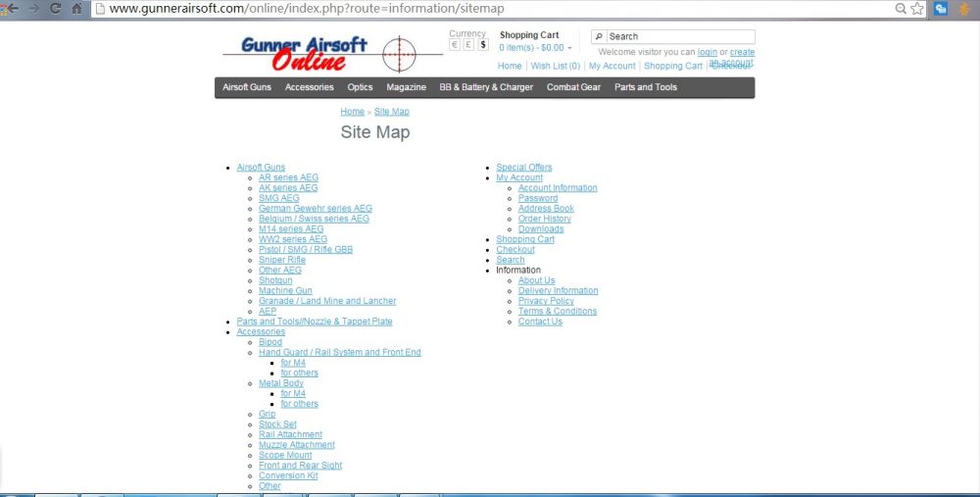
Task: Click the zoom magnifier icon in address bar
Action: [901, 8]
